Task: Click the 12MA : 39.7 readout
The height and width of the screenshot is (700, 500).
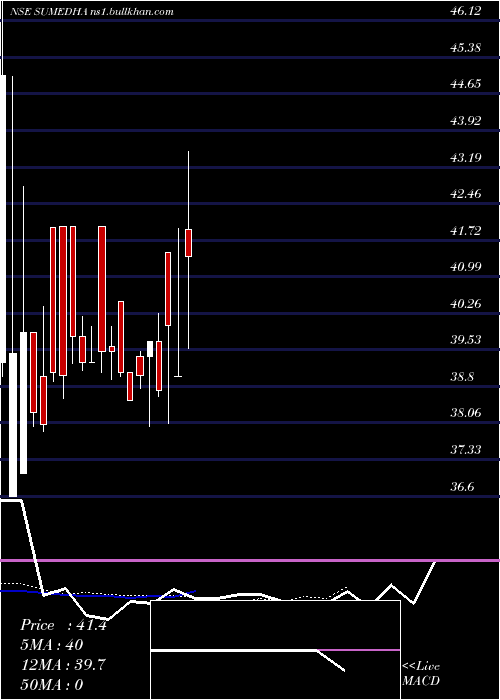Action: click(63, 665)
